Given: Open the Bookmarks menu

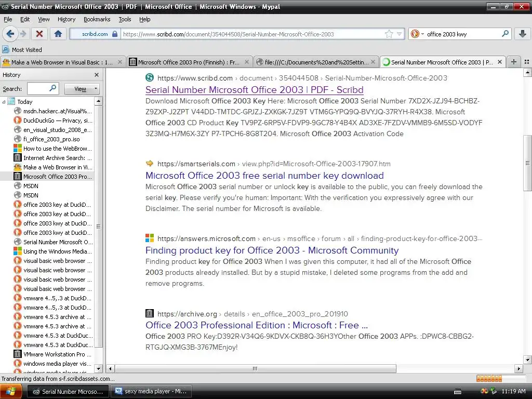Looking at the screenshot, I should pyautogui.click(x=97, y=19).
